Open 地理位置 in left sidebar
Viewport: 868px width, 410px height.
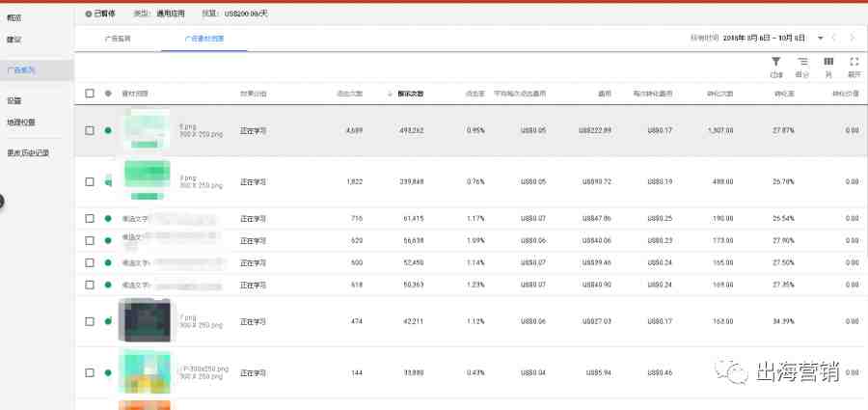point(21,122)
